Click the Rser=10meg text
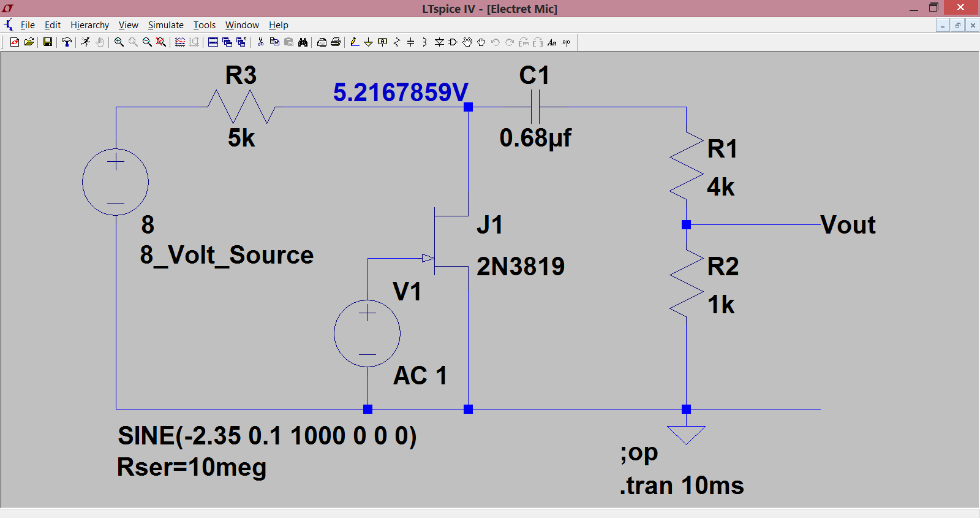The height and width of the screenshot is (518, 980). point(192,467)
